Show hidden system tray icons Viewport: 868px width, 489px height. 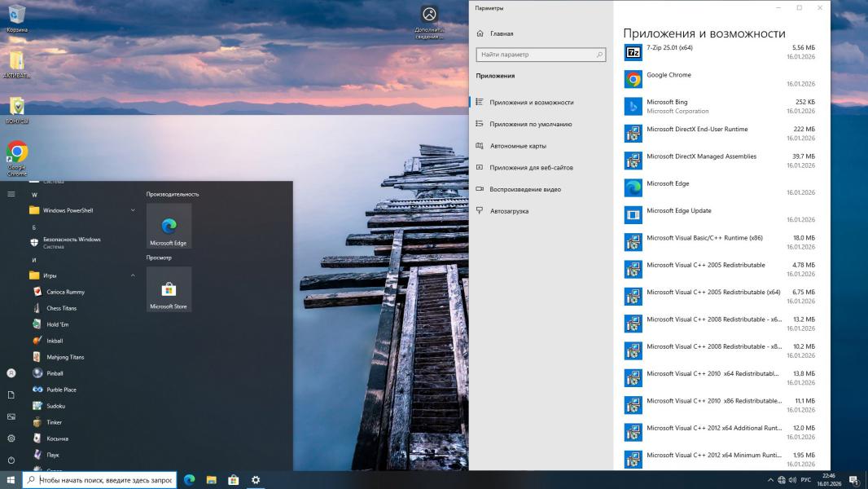pos(770,480)
